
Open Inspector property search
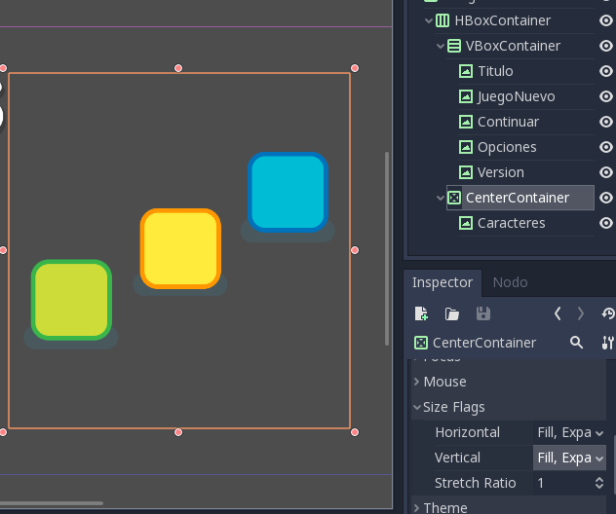pyautogui.click(x=576, y=343)
